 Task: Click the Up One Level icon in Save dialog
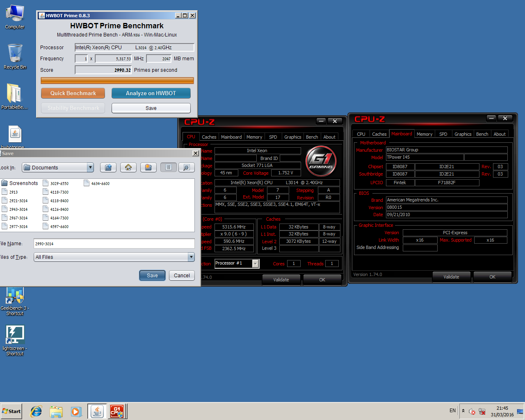pyautogui.click(x=108, y=167)
